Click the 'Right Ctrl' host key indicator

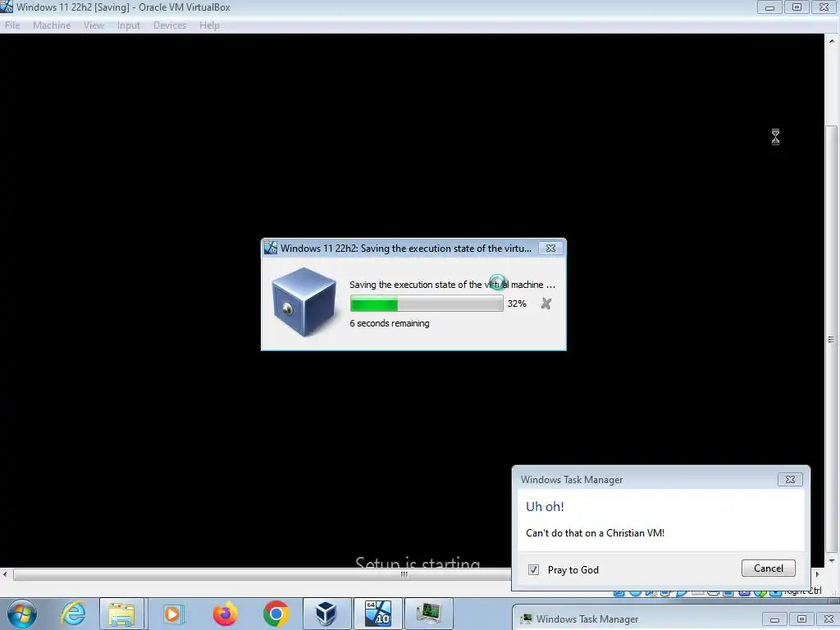pos(803,591)
